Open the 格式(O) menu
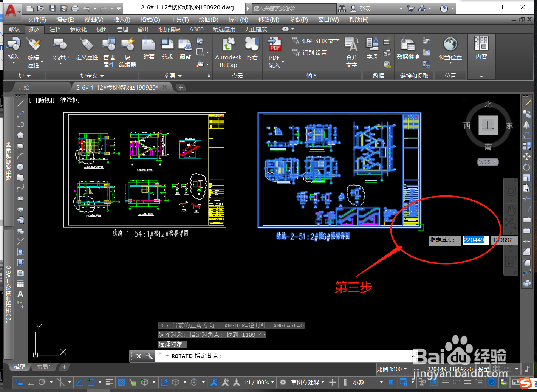The image size is (537, 392). (x=150, y=20)
